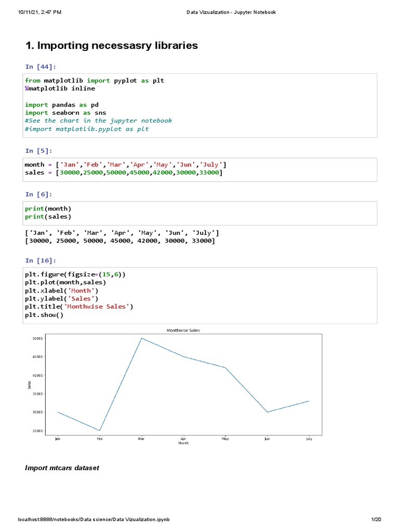Click the Mar peak on the line chart
This screenshot has height=532, width=399.
(141, 338)
